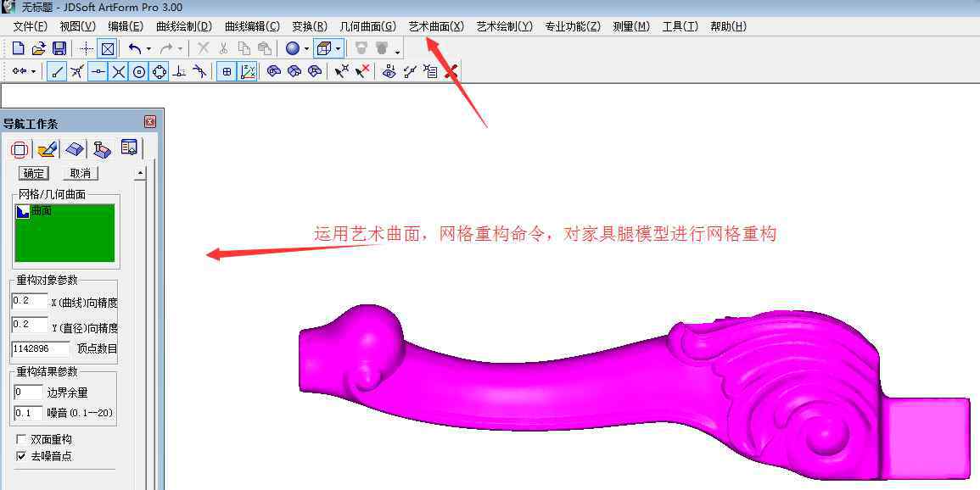Open the 专业功能(Z) menu
Image resolution: width=980 pixels, height=490 pixels.
573,26
